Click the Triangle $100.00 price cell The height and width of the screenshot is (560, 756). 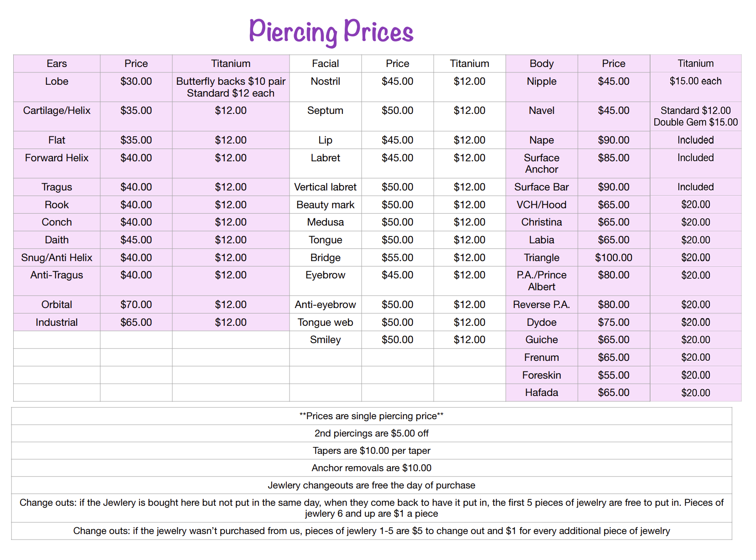pyautogui.click(x=613, y=257)
